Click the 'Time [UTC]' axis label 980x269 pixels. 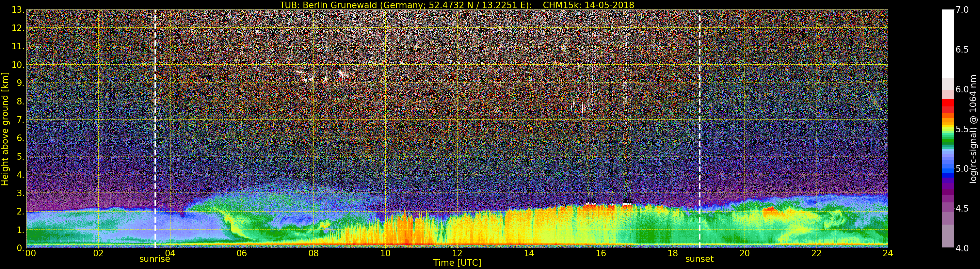tap(457, 262)
